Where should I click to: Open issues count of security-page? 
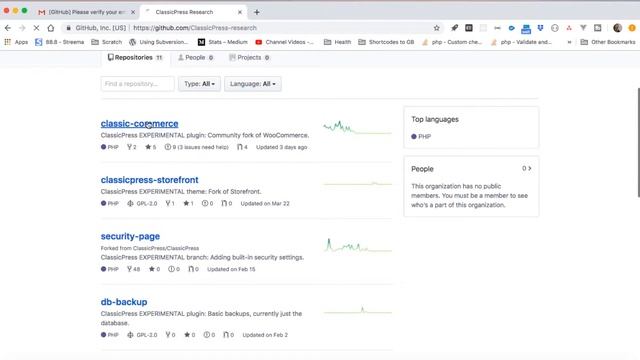point(174,269)
